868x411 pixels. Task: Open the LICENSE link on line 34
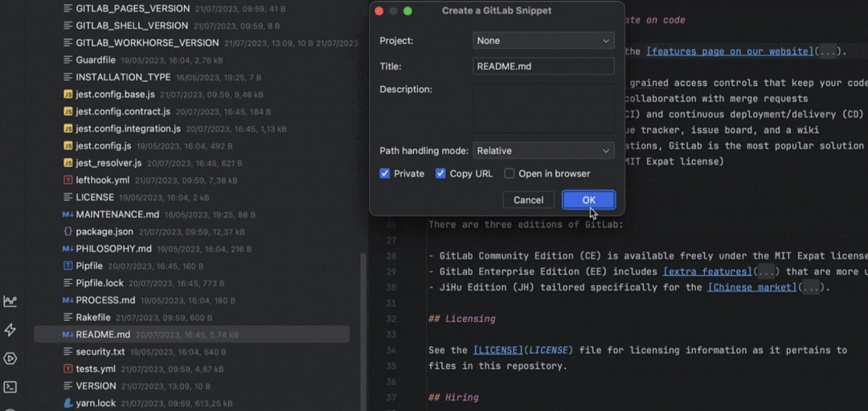coord(497,351)
